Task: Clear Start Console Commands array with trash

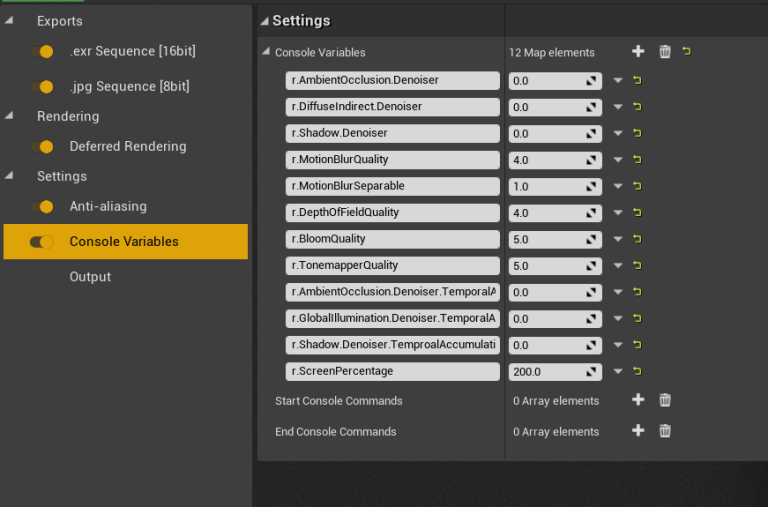Action: 665,400
